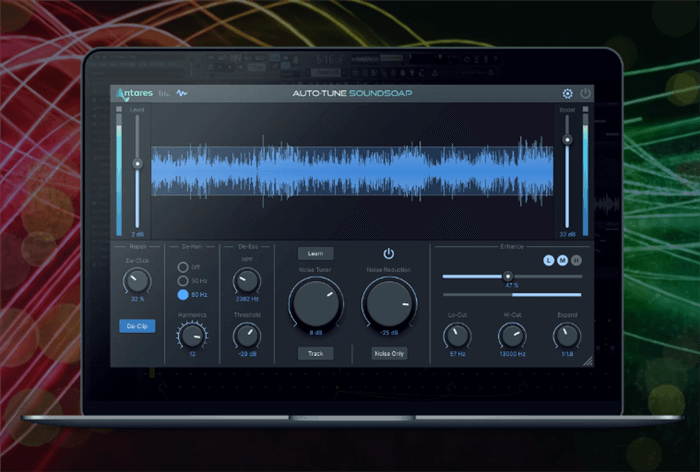Click the Harmonics knob
Screen dimensions: 700x472
(x=192, y=336)
